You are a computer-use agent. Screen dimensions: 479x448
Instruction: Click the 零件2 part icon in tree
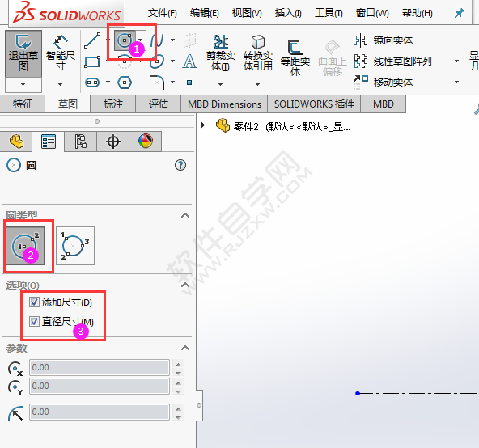tap(223, 125)
